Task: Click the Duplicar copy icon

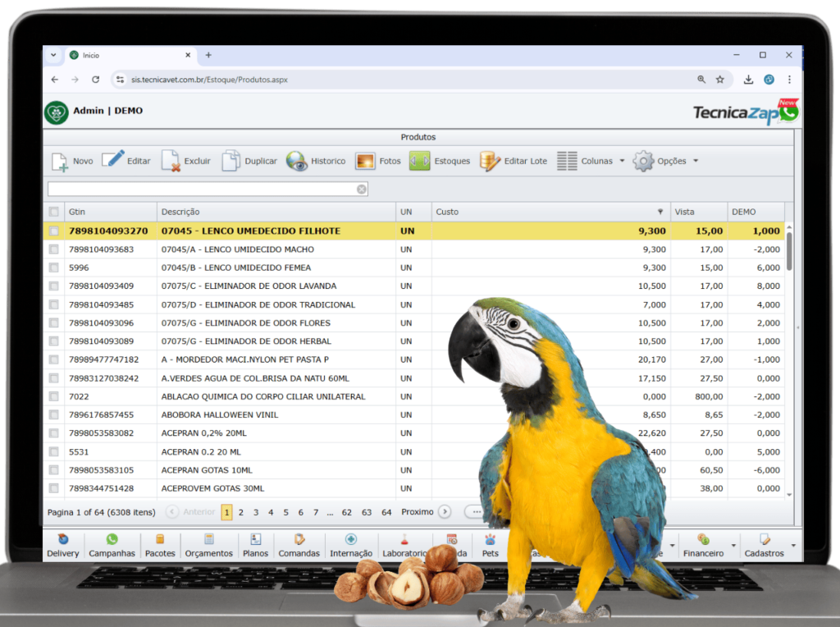Action: click(x=231, y=161)
